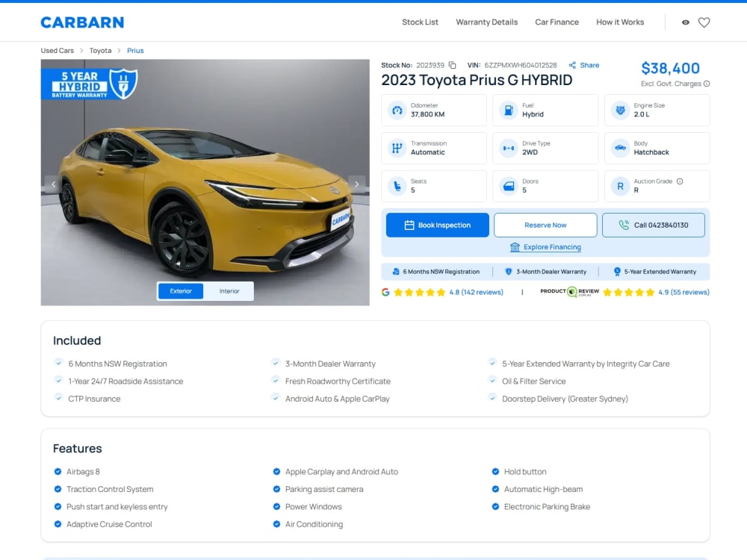Image resolution: width=747 pixels, height=560 pixels.
Task: Click "Parking assist camera" feature
Action: [x=324, y=489]
